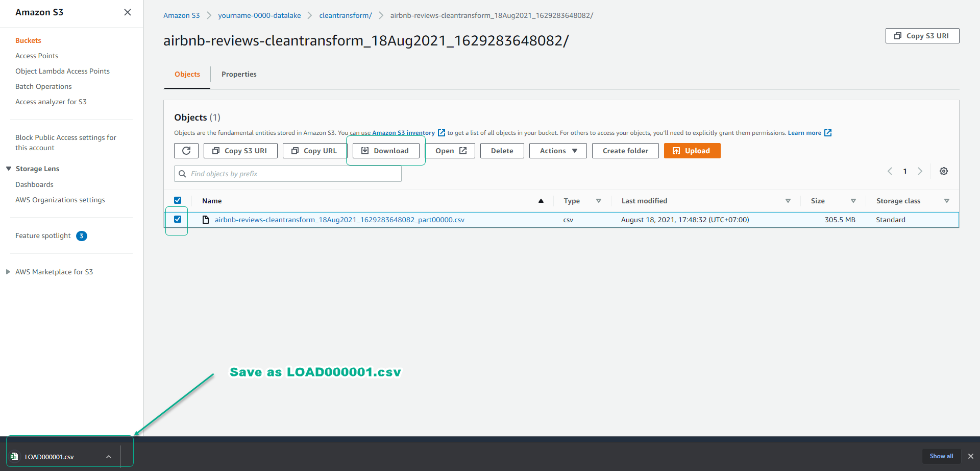Click the Download button
The image size is (980, 471).
[x=386, y=151]
